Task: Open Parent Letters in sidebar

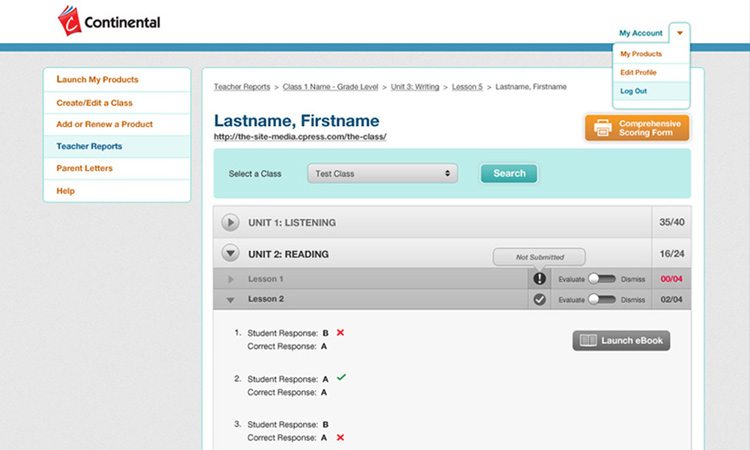Action: (x=84, y=168)
